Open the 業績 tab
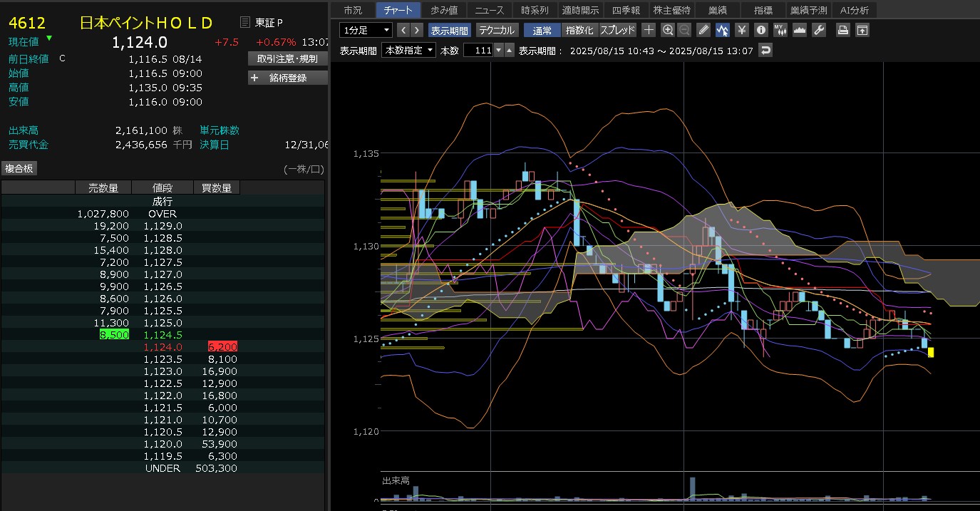 [x=717, y=10]
